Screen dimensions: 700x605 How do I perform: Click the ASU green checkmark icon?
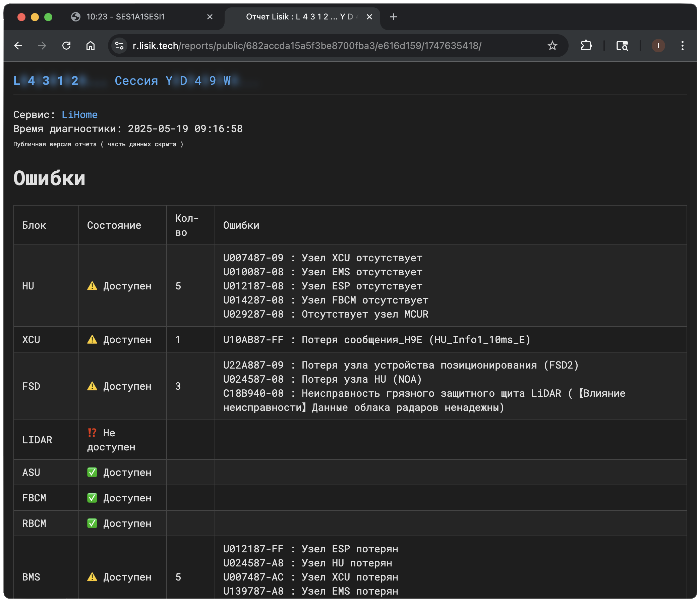tap(92, 472)
